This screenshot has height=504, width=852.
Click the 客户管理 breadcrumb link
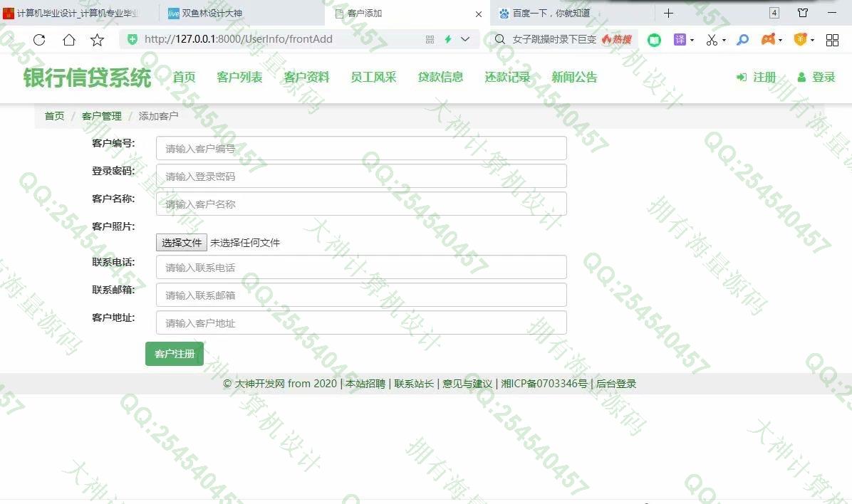102,116
